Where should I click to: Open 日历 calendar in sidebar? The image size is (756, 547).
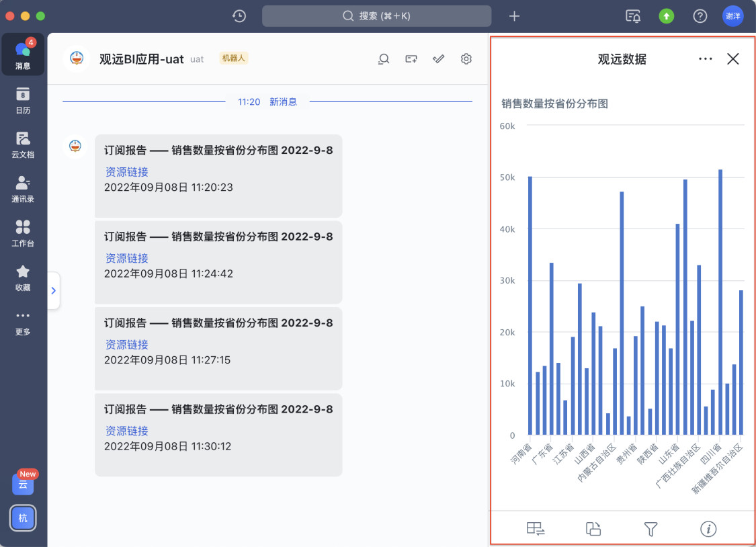coord(23,99)
